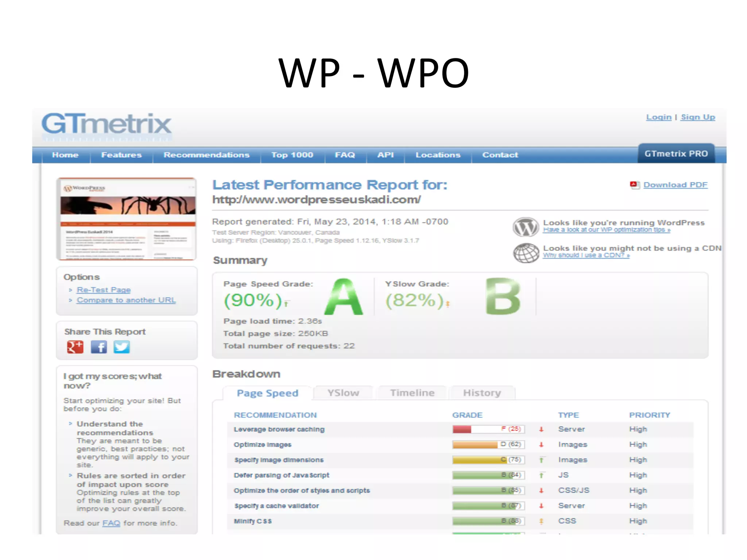This screenshot has height=560, width=747.
Task: Click the (82%) YSlow score
Action: (x=415, y=301)
